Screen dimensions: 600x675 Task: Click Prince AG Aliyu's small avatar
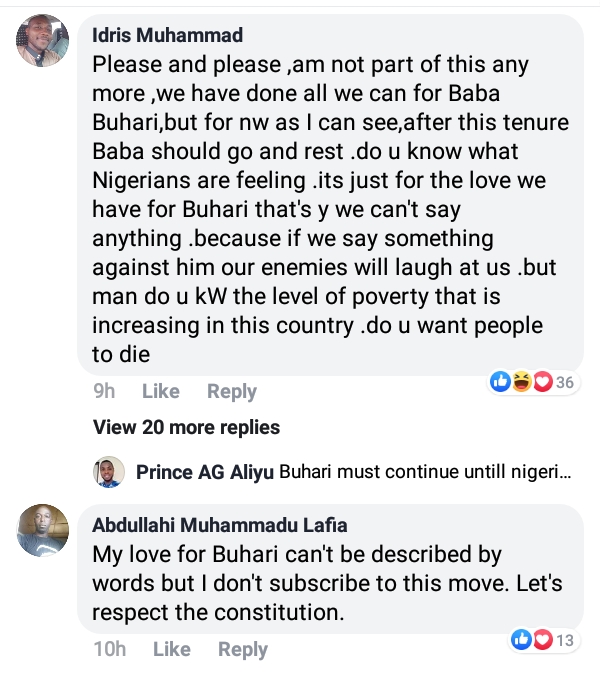(x=109, y=472)
